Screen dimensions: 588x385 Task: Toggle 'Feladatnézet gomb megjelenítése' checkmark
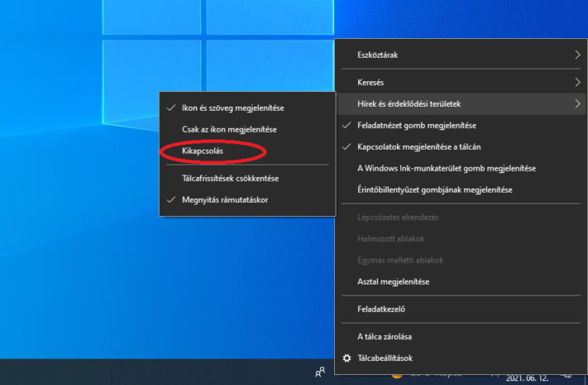417,125
